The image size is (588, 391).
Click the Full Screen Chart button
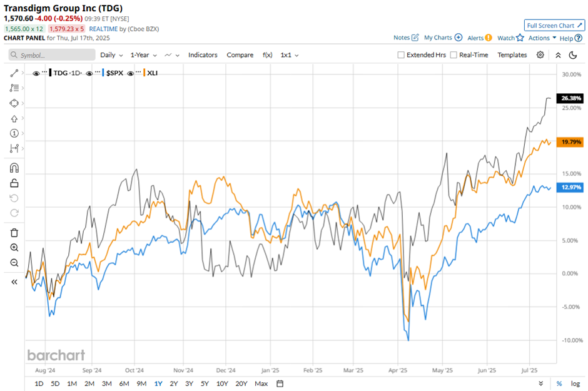tap(554, 26)
